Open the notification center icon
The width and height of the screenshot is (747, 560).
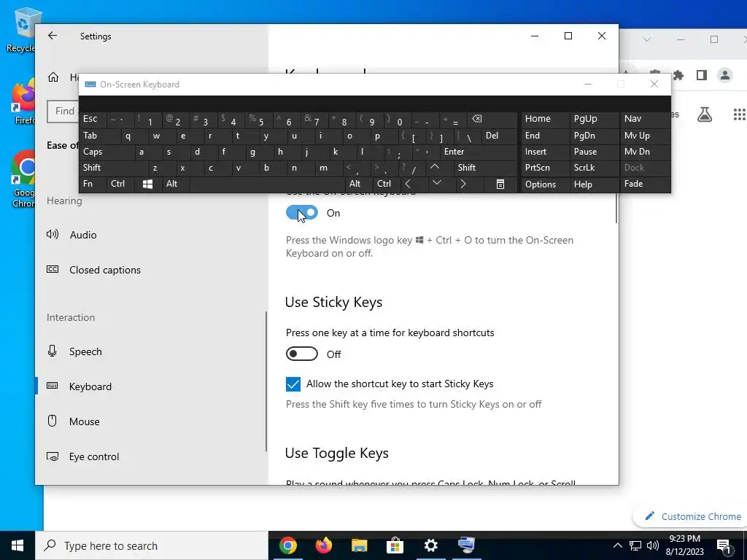point(724,546)
